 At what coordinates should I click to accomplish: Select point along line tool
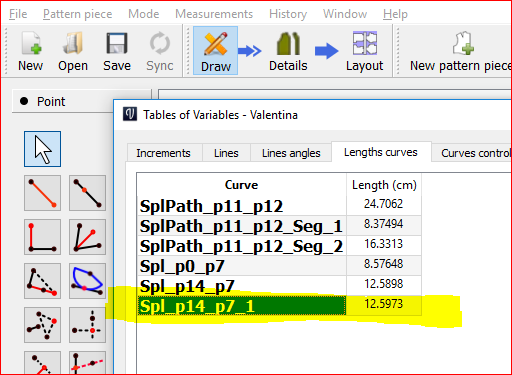[87, 193]
